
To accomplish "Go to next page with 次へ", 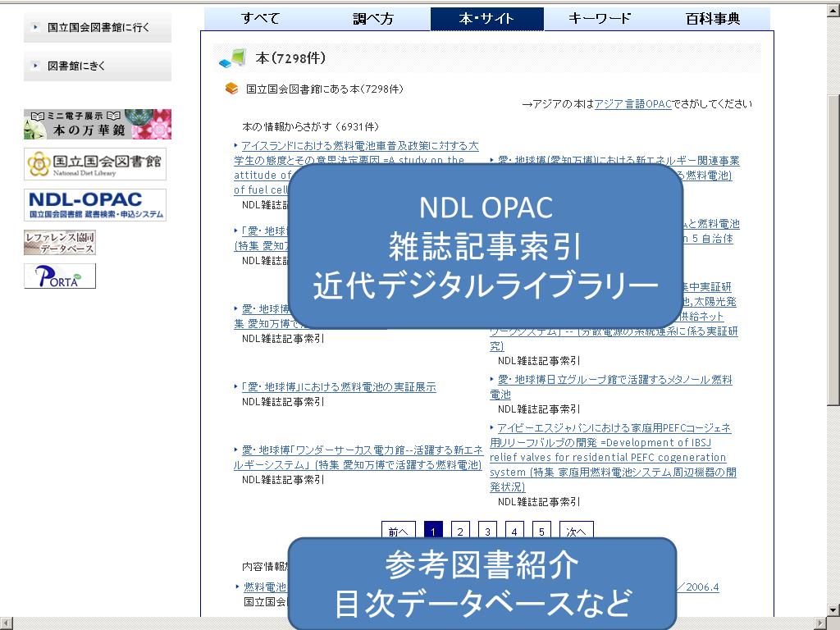I will (577, 531).
